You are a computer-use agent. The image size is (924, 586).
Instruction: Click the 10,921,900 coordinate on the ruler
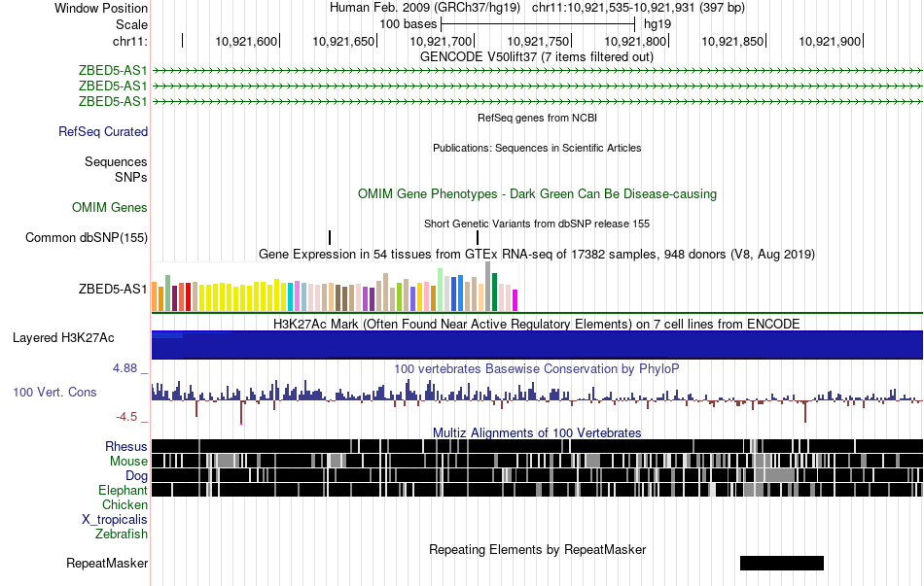pyautogui.click(x=830, y=41)
